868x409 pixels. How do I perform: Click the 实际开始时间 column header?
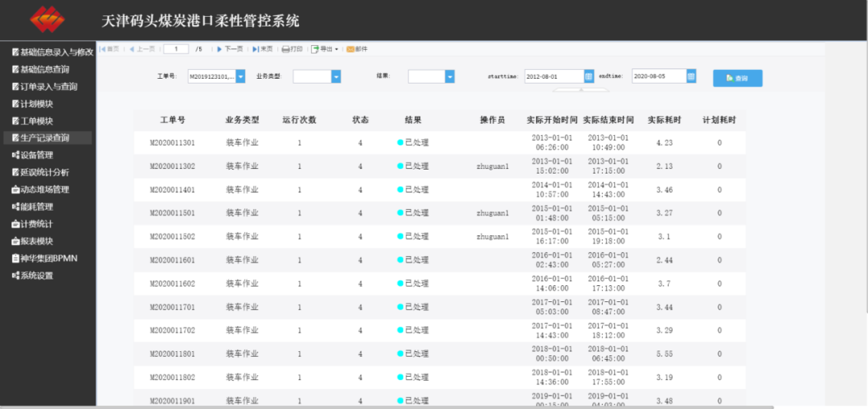click(x=552, y=120)
